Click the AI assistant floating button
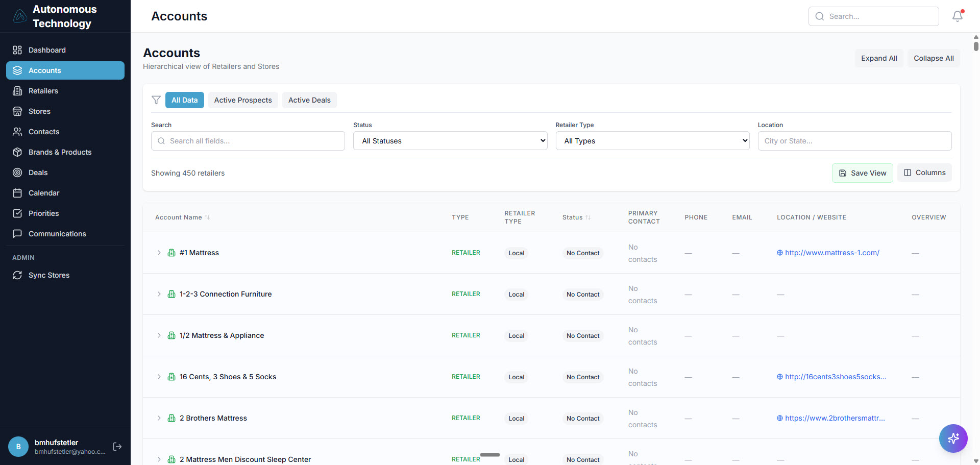Image resolution: width=980 pixels, height=465 pixels. 953,438
